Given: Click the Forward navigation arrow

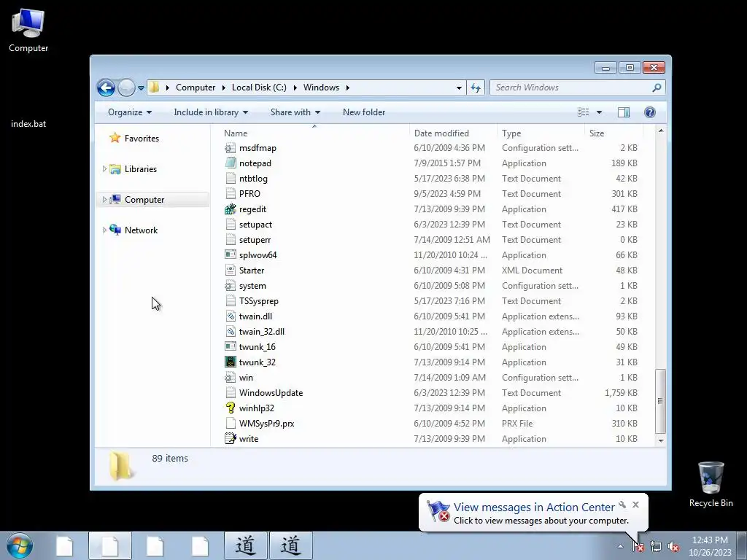Looking at the screenshot, I should coord(126,87).
